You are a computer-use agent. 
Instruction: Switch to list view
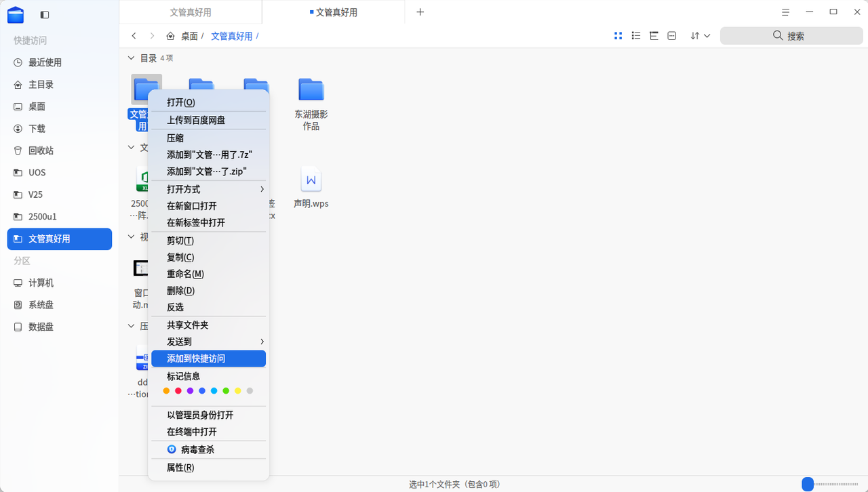tap(636, 36)
